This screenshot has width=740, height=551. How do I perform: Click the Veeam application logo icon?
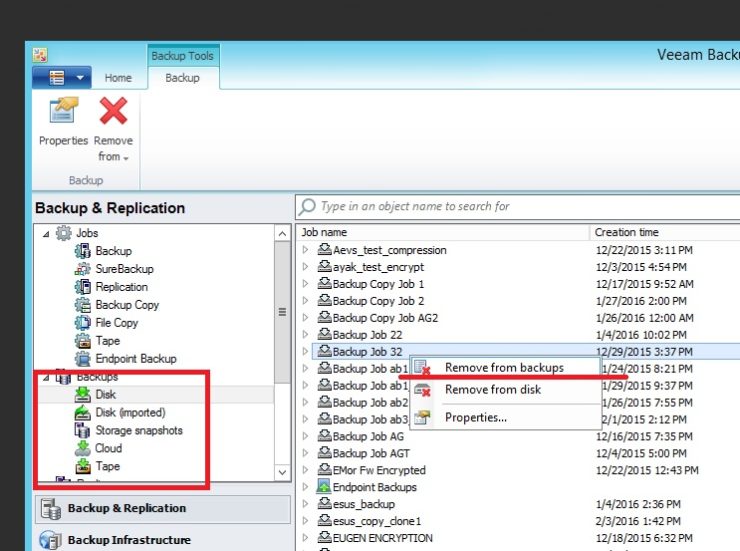click(x=40, y=55)
